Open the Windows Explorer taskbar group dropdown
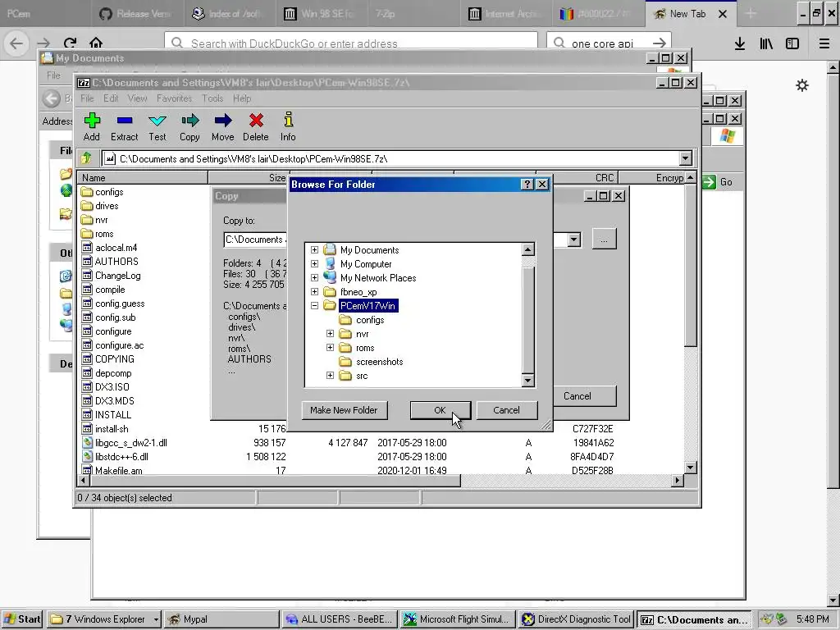The image size is (840, 630). (156, 619)
